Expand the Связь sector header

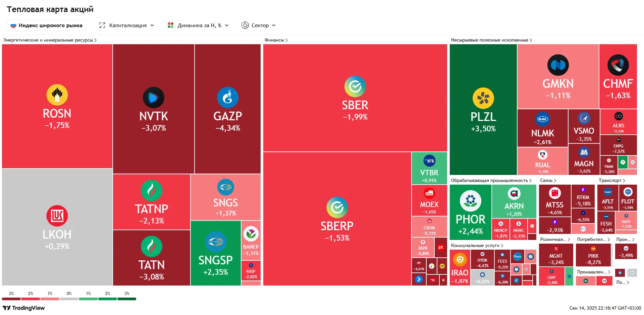548,181
